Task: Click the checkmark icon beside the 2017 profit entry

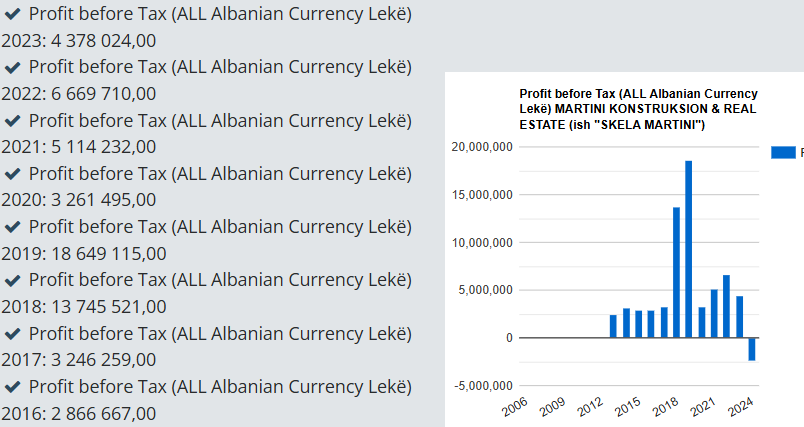Action: point(14,333)
